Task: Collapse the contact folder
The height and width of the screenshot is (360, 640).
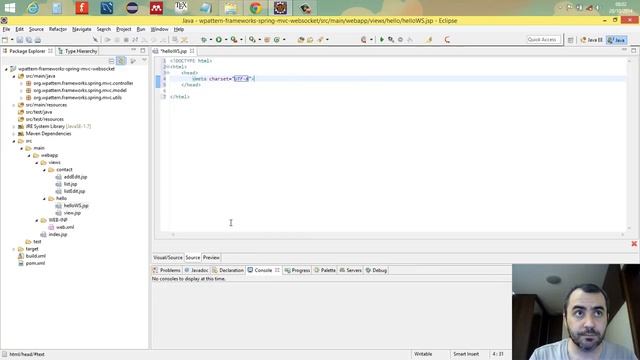Action: (x=44, y=170)
